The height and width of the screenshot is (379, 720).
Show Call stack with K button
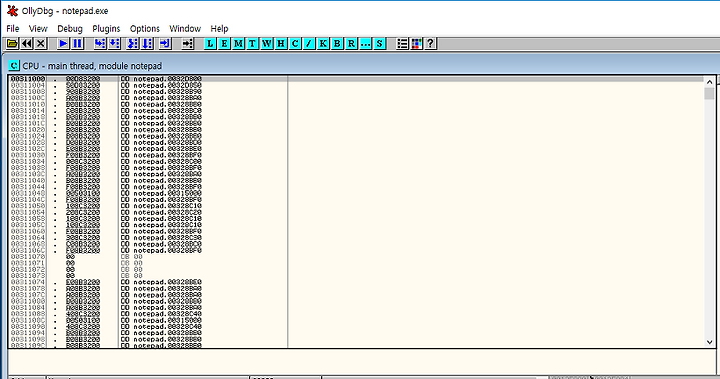(x=323, y=44)
